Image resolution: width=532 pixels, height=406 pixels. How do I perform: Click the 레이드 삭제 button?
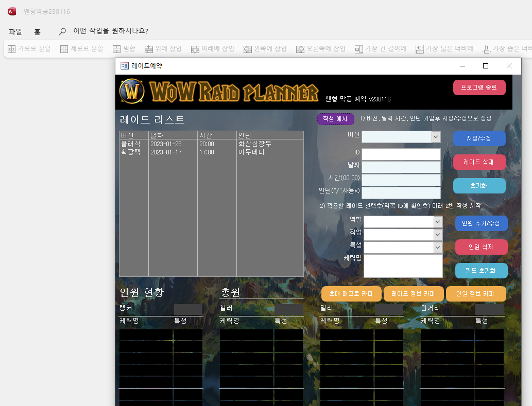479,162
